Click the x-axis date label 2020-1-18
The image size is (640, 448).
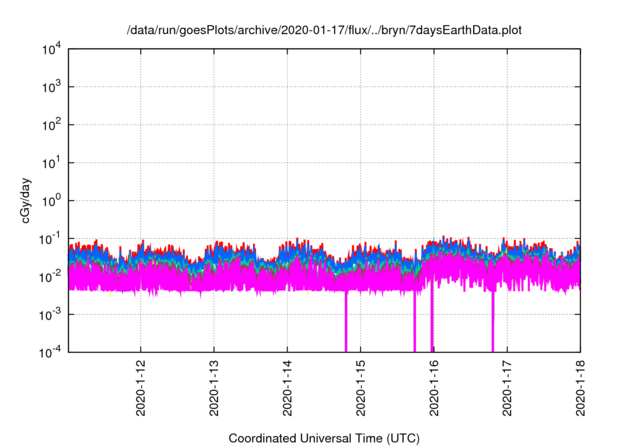point(580,388)
